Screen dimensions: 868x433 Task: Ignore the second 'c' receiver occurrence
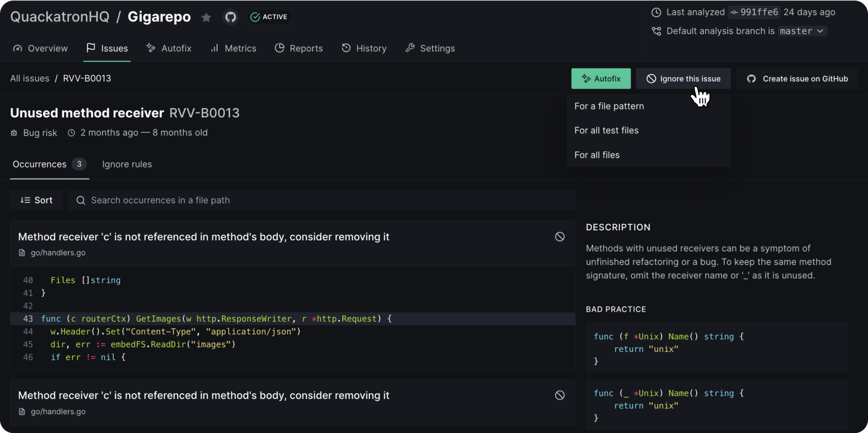[x=560, y=395]
